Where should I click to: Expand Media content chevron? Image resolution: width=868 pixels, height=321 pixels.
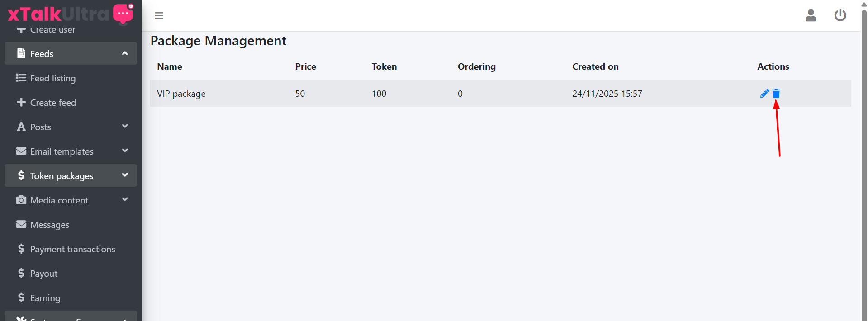coord(125,200)
